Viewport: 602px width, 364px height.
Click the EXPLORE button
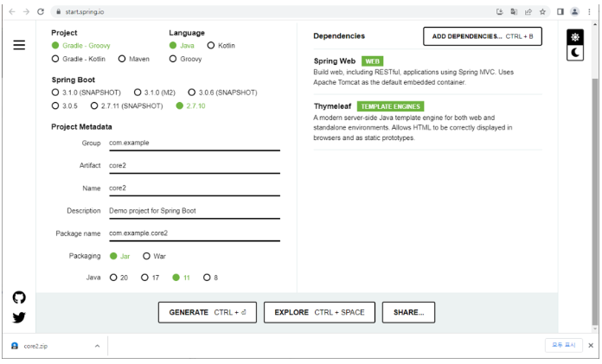pos(319,312)
